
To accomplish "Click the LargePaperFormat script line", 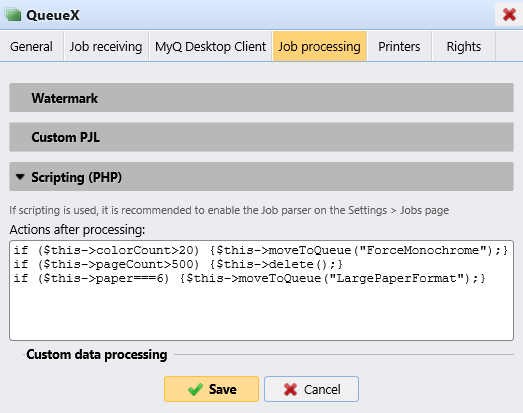I will click(249, 278).
